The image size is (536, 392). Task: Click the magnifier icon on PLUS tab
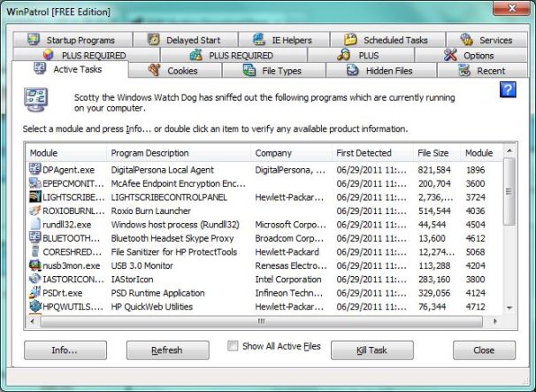(x=343, y=55)
